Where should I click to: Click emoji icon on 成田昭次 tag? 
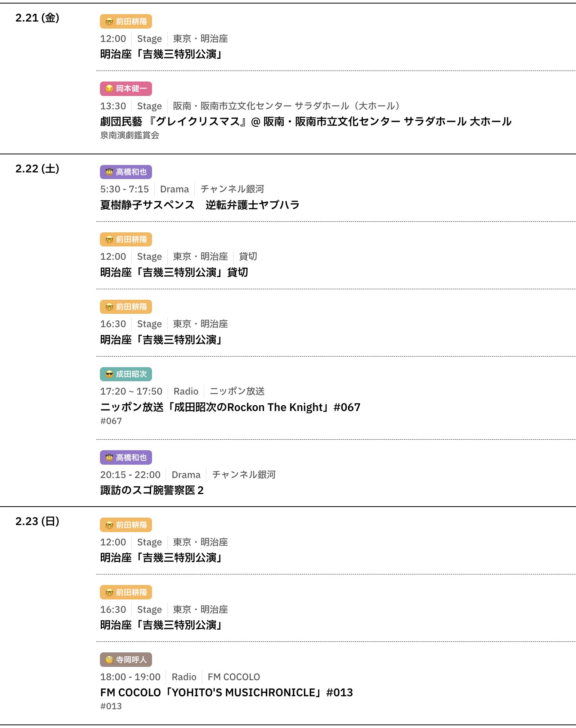pos(109,374)
